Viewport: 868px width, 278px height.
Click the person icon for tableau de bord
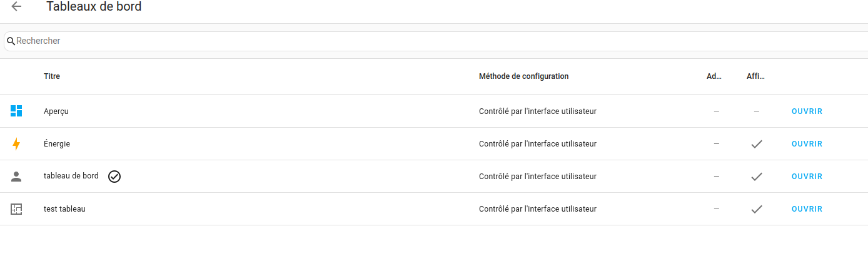16,177
